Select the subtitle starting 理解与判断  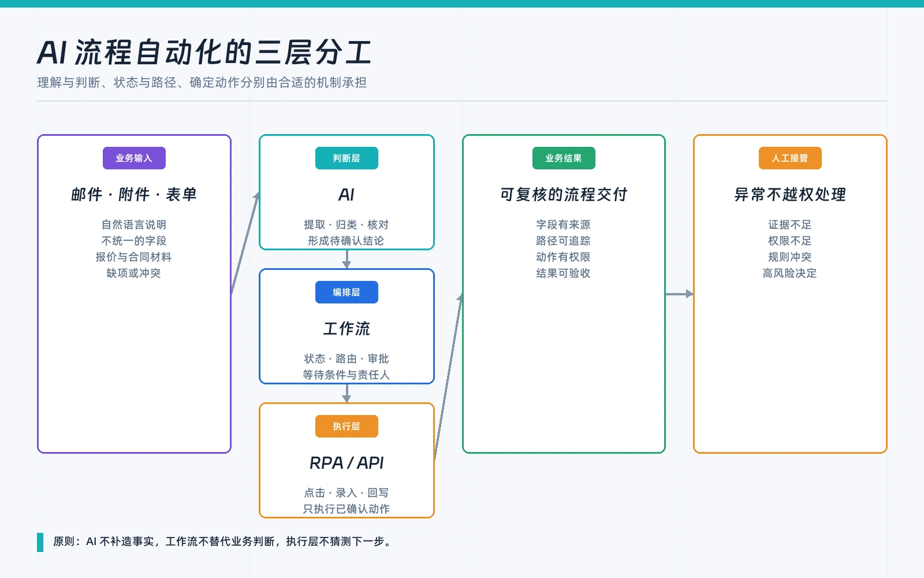pos(202,83)
